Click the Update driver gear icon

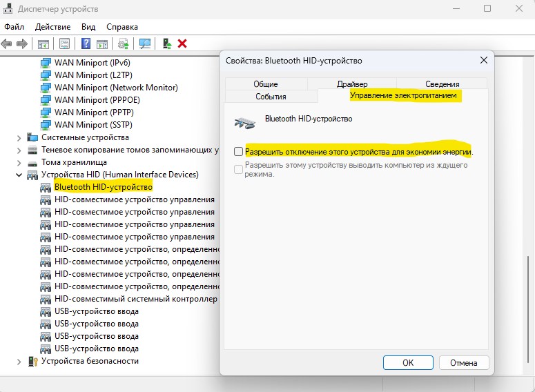123,43
